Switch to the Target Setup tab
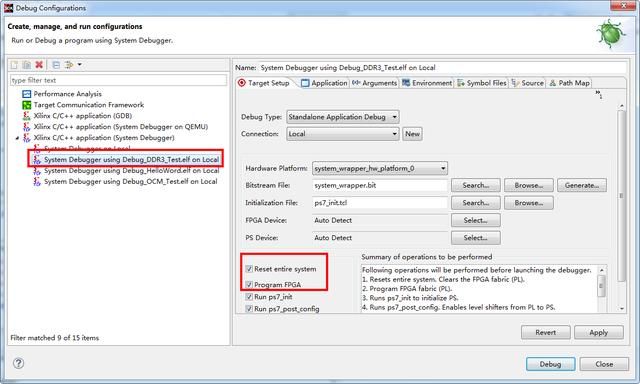This screenshot has height=384, width=640. point(264,83)
